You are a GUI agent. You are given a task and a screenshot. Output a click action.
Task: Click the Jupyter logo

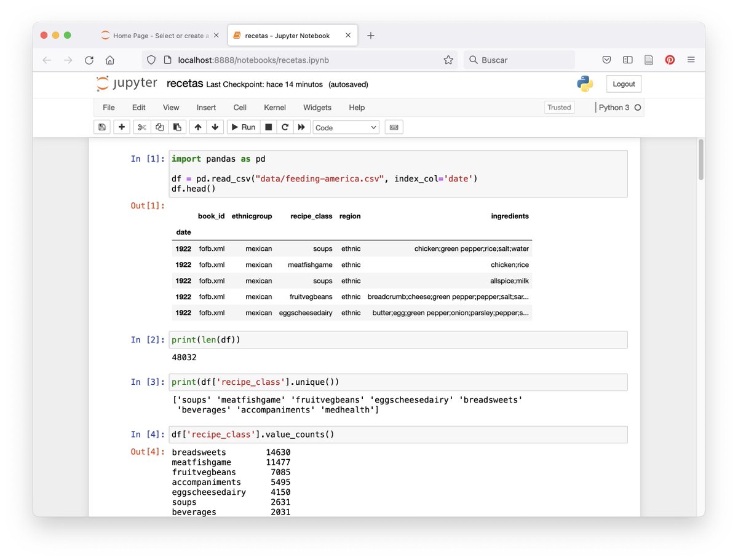tap(127, 84)
